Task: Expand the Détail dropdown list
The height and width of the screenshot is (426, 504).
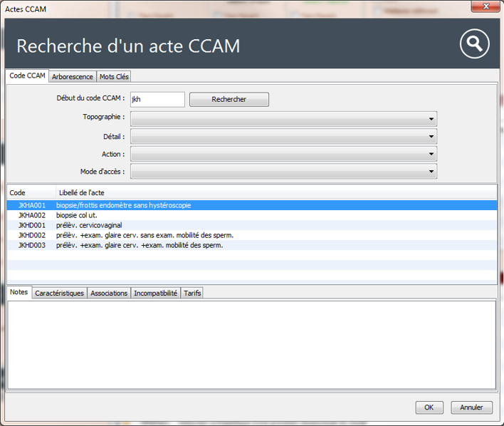Action: click(x=283, y=136)
